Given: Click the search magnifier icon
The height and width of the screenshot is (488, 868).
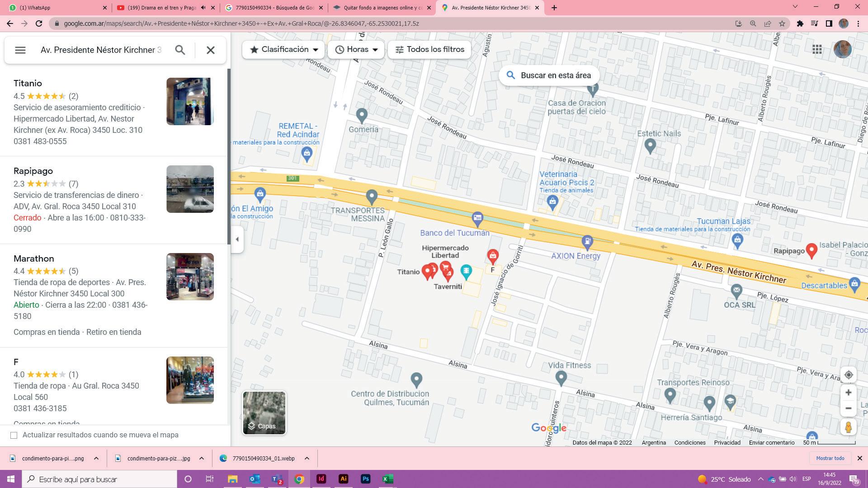Looking at the screenshot, I should tap(180, 50).
